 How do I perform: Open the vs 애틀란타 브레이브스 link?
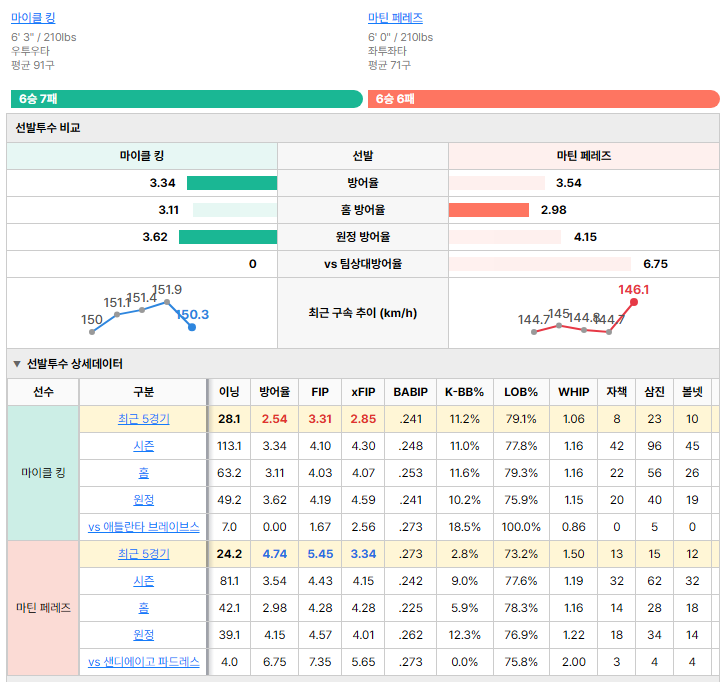click(144, 527)
